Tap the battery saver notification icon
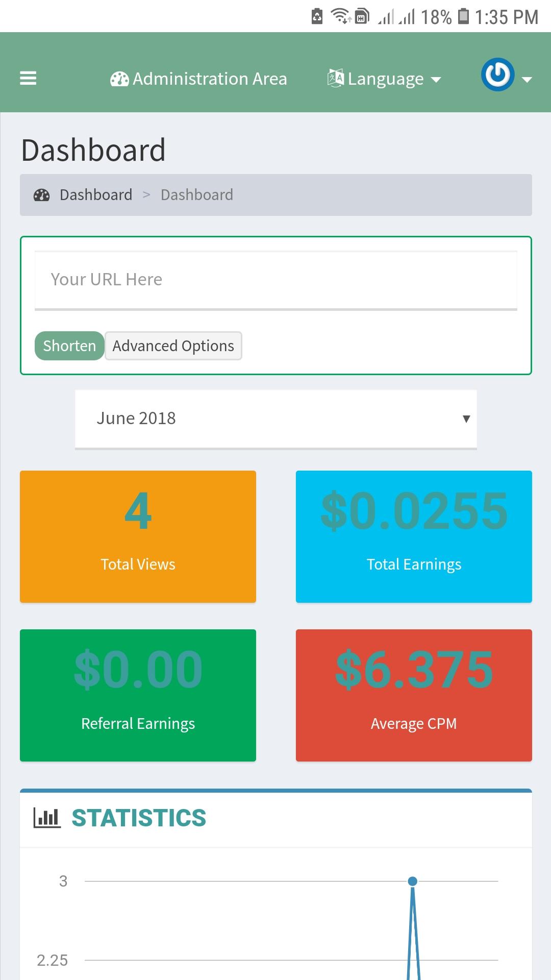 (317, 16)
